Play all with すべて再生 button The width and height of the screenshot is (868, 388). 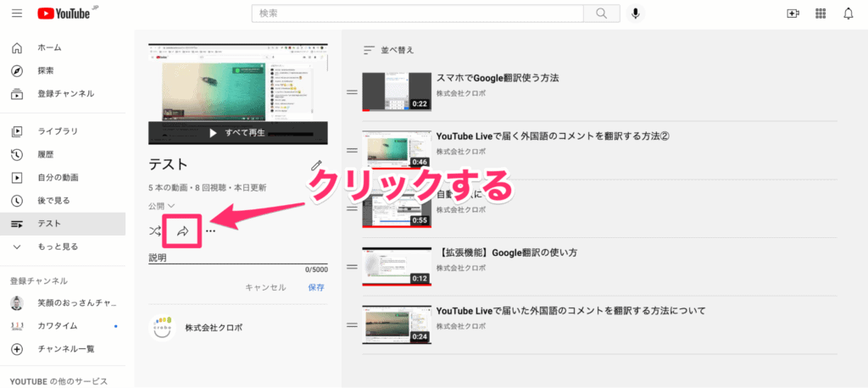tap(238, 133)
